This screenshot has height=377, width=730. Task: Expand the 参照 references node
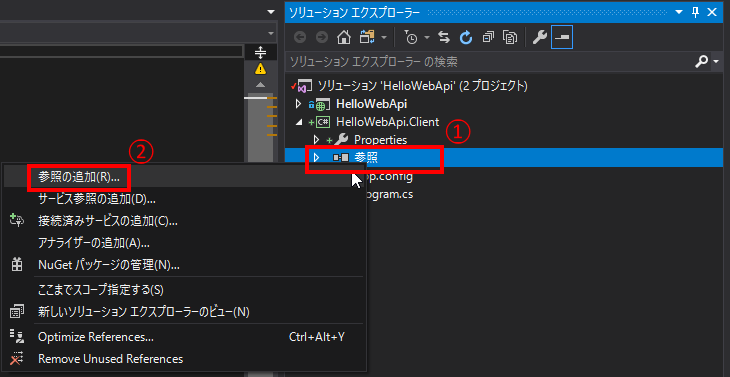317,158
